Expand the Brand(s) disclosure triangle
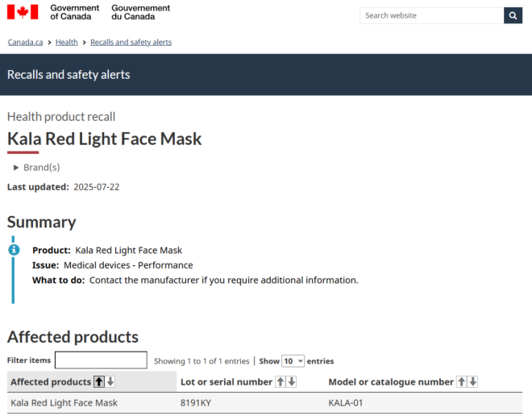The image size is (532, 420). tap(16, 168)
